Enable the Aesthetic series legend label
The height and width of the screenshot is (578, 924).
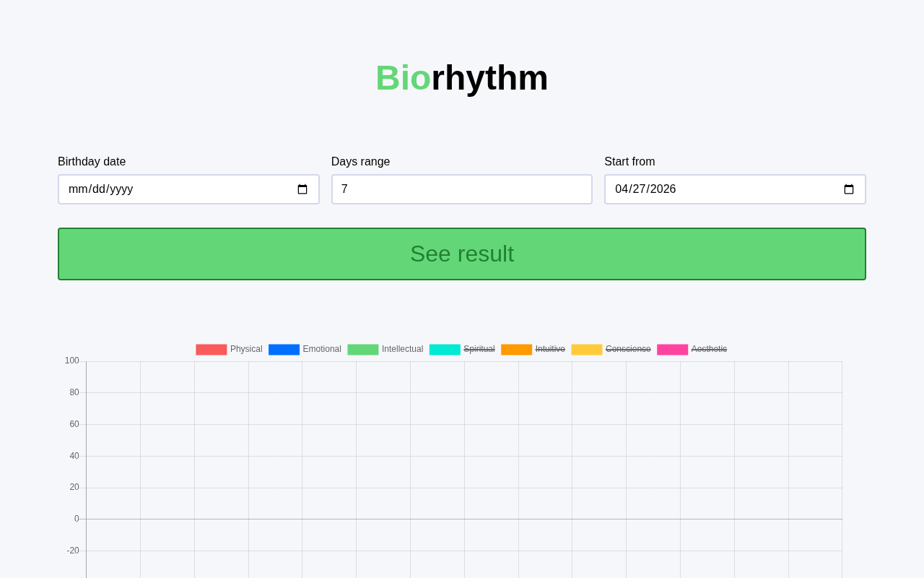[709, 349]
